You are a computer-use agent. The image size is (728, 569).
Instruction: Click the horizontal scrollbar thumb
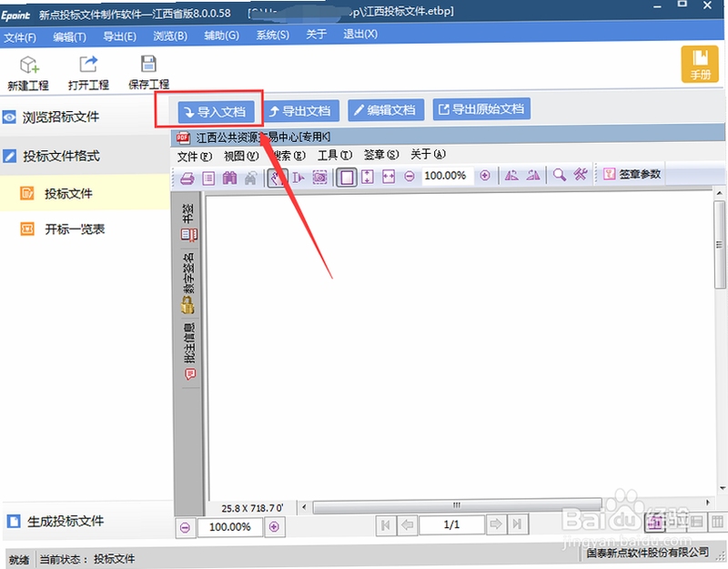click(457, 505)
